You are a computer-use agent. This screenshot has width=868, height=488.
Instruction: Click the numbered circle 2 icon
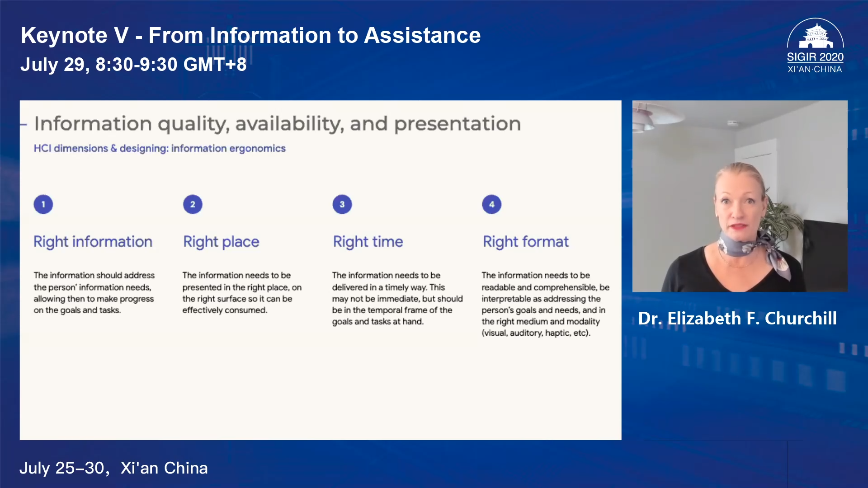click(x=193, y=204)
